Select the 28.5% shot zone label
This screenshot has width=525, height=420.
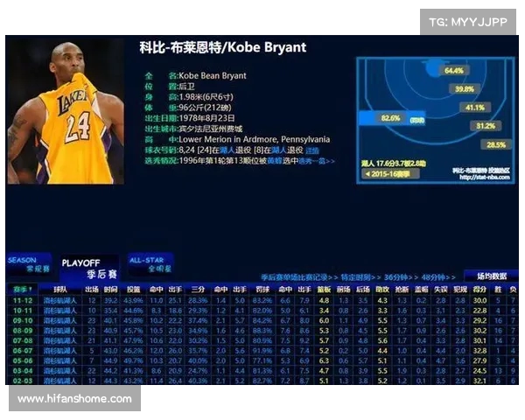tap(496, 144)
